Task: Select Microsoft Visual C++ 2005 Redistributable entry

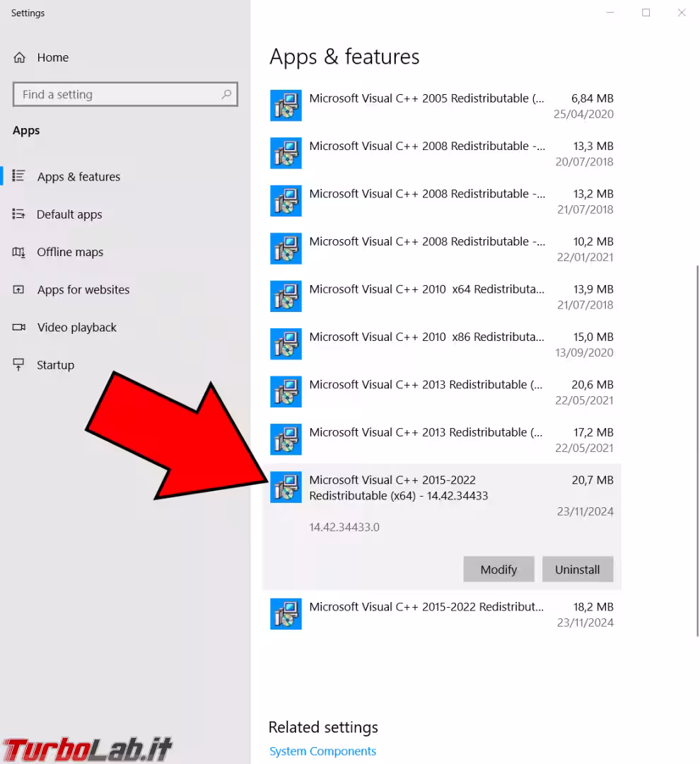Action: 442,105
